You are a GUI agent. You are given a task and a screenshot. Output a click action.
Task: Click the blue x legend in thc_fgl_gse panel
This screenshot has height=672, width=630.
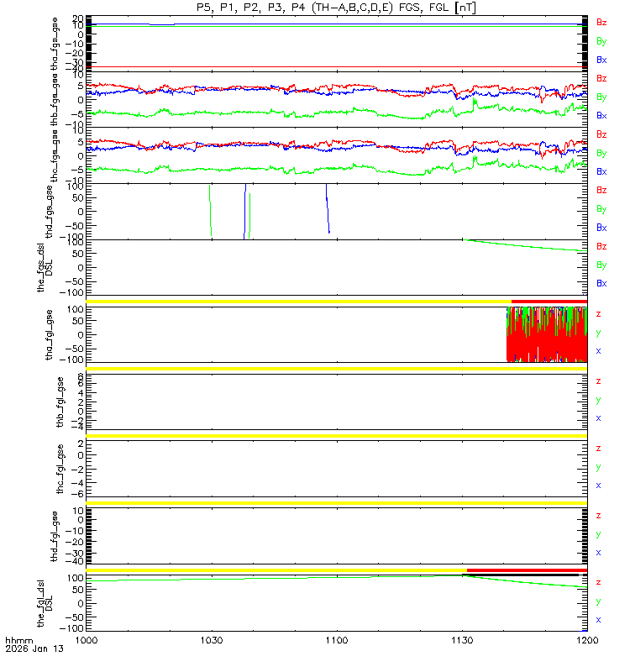click(598, 486)
